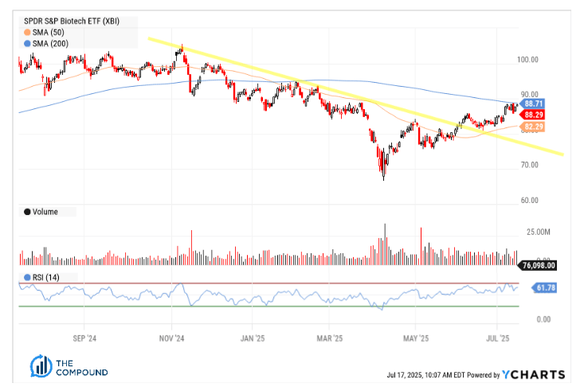Select the SPDR S&P Biotech ETF (XBI) title
588x391 pixels.
click(72, 21)
